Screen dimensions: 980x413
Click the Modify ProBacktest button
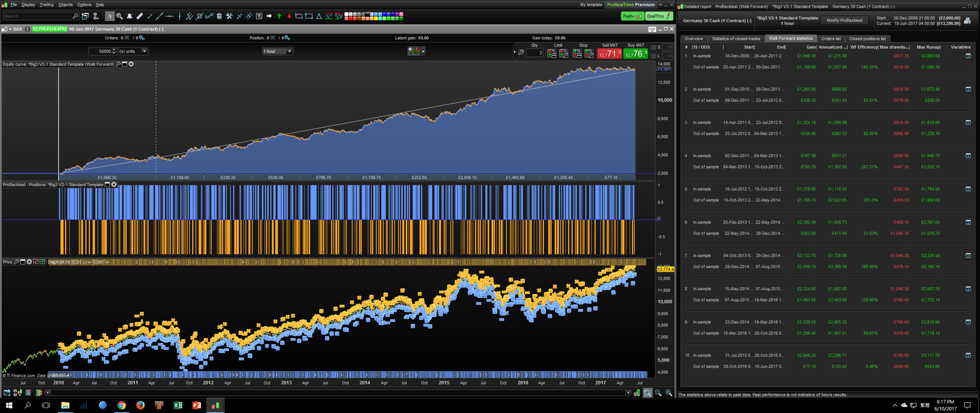(844, 21)
